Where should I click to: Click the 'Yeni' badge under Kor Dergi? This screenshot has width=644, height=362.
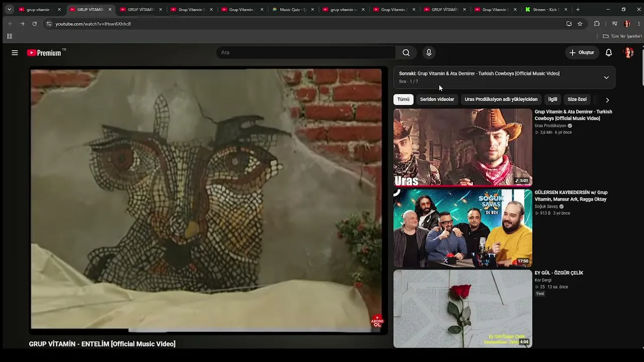click(540, 294)
